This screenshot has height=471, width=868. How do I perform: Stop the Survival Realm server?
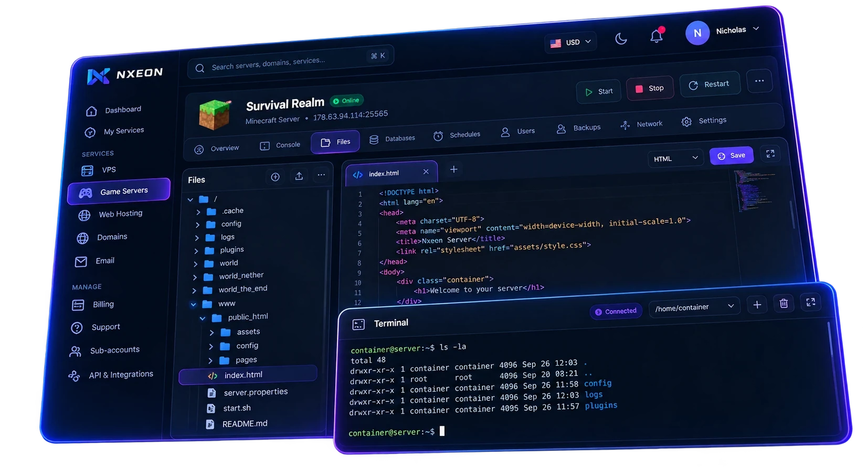coord(650,88)
